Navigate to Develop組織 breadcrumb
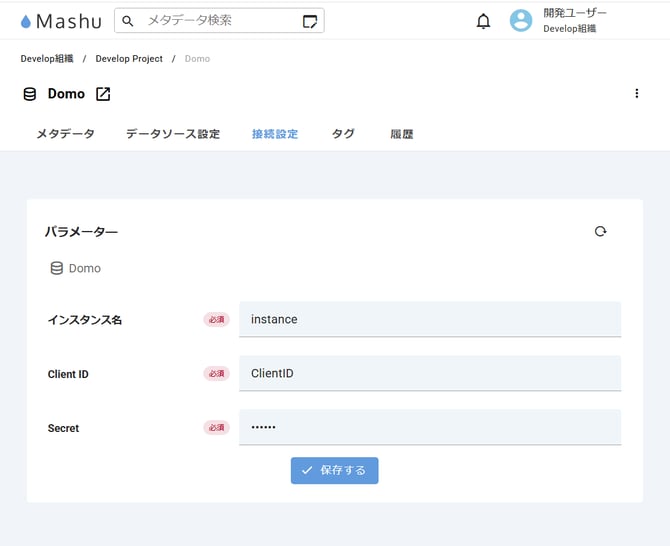670x546 pixels. point(47,59)
